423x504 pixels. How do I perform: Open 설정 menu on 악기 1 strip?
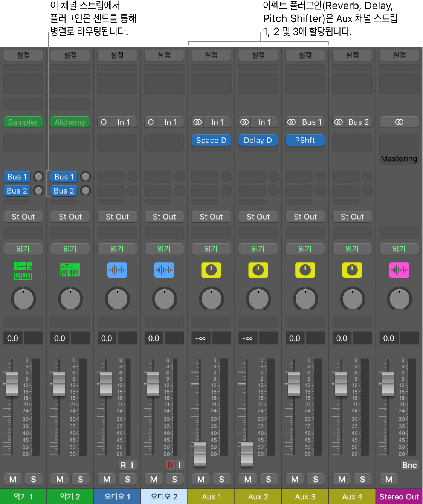[23, 55]
